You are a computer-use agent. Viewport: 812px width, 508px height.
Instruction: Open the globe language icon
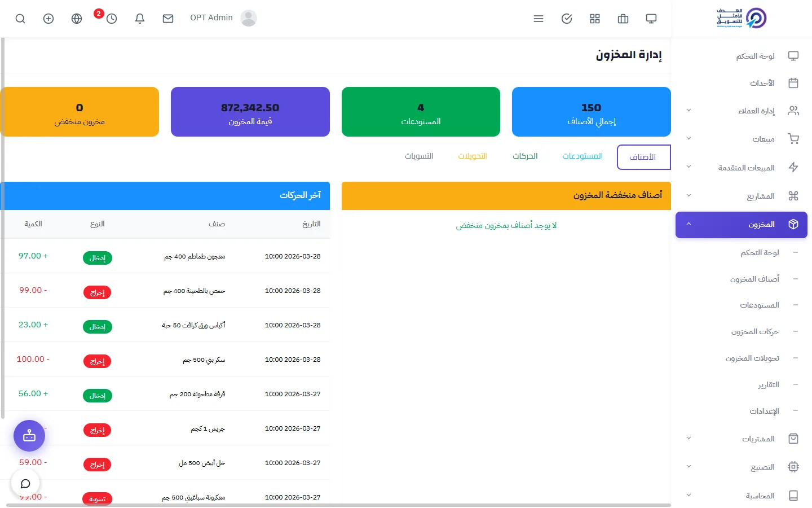[77, 19]
